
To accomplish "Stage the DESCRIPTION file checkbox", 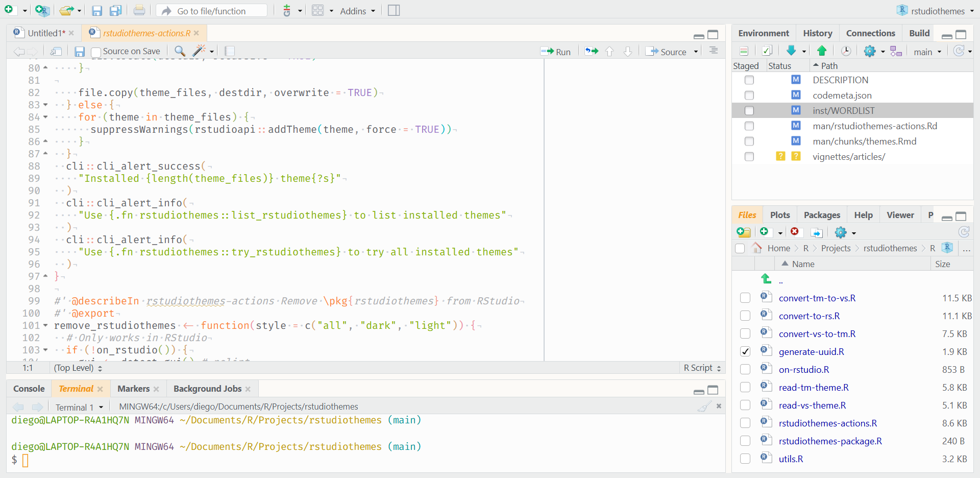I will [749, 80].
